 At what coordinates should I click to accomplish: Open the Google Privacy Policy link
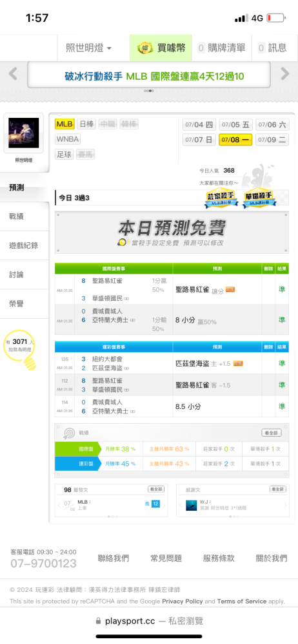(x=183, y=601)
